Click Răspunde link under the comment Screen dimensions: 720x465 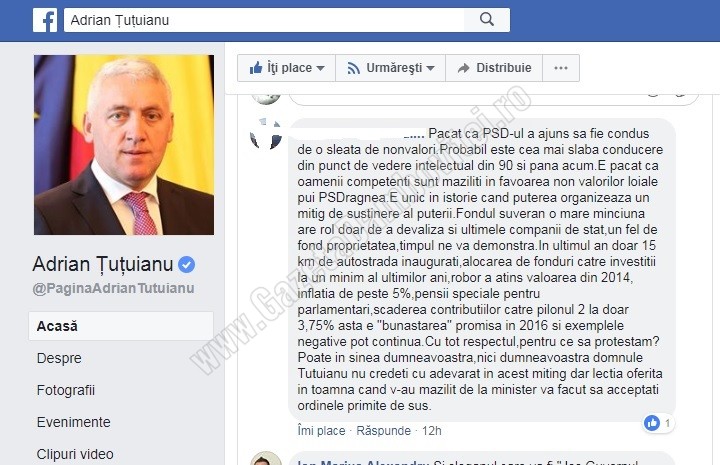pos(383,431)
